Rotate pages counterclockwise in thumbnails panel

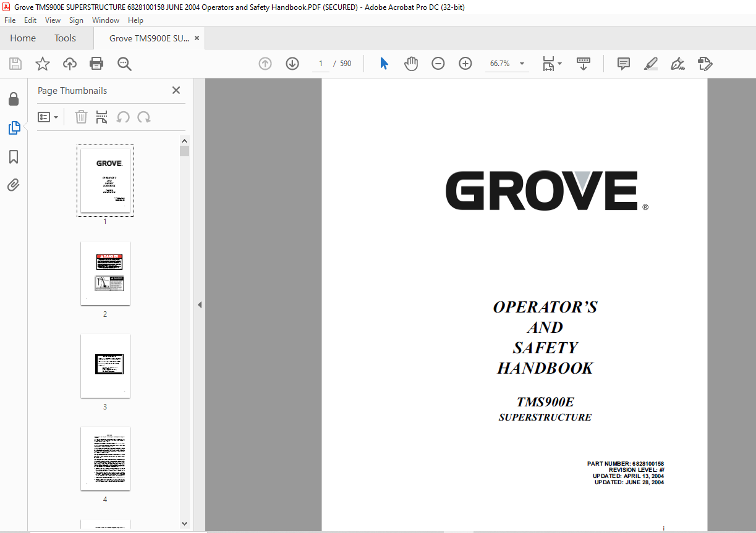(123, 117)
